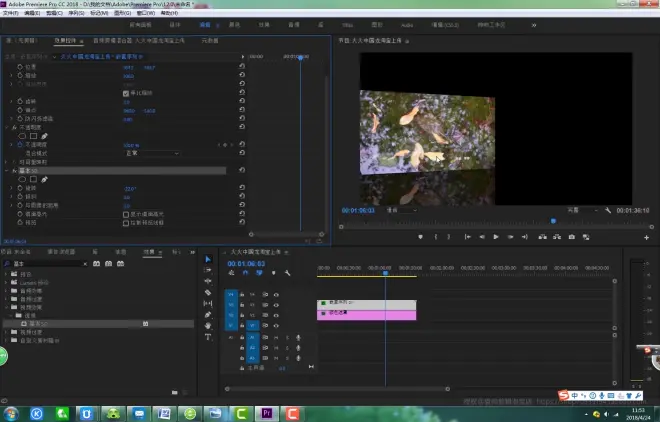Toggle nest-or-individual-clips insert button in timeline
This screenshot has height=422, width=660.
pyautogui.click(x=232, y=273)
